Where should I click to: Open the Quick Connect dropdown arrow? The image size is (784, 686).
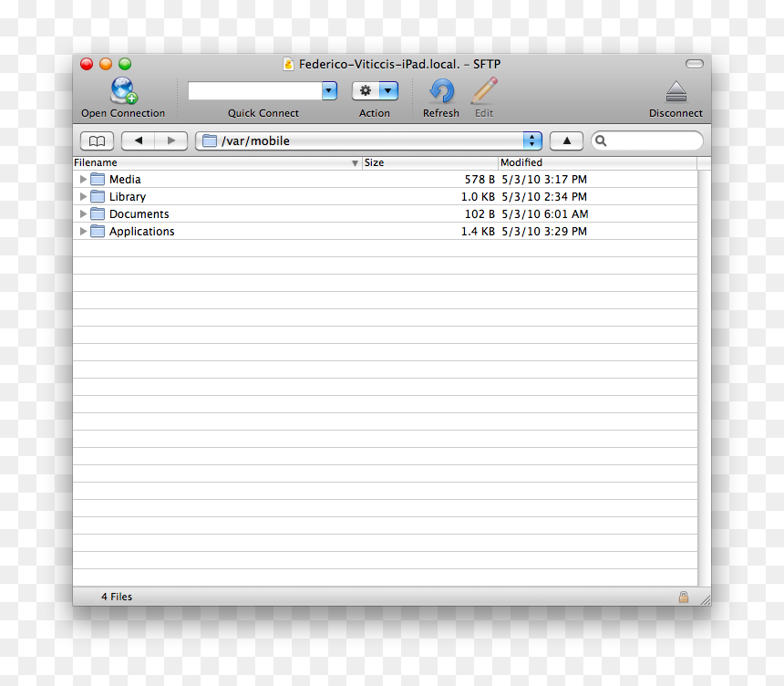click(x=329, y=90)
